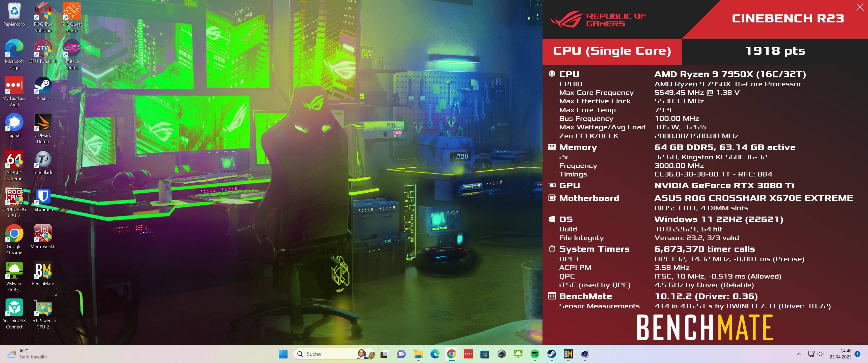Open VMware Horizon taskbar icon
Viewport: 868px width, 363px height.
[x=518, y=354]
